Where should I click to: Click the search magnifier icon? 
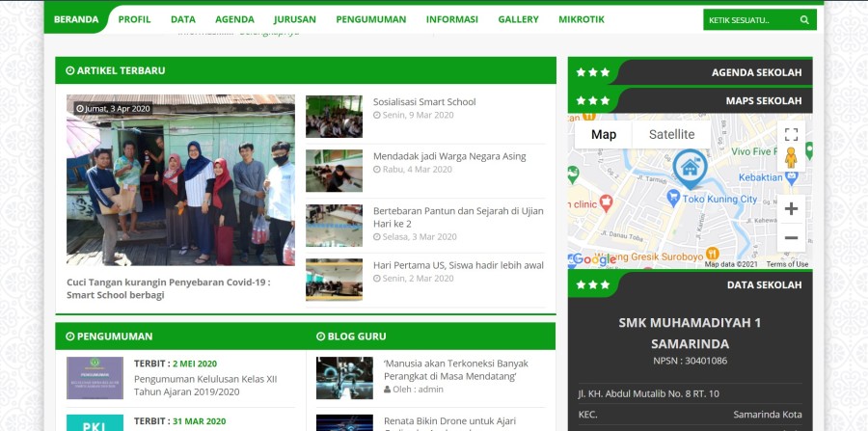[804, 20]
